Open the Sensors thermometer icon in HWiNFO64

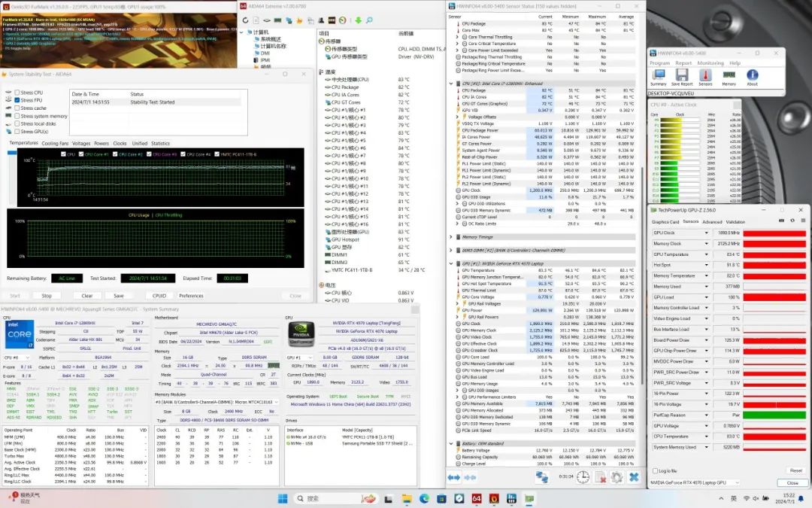point(705,76)
